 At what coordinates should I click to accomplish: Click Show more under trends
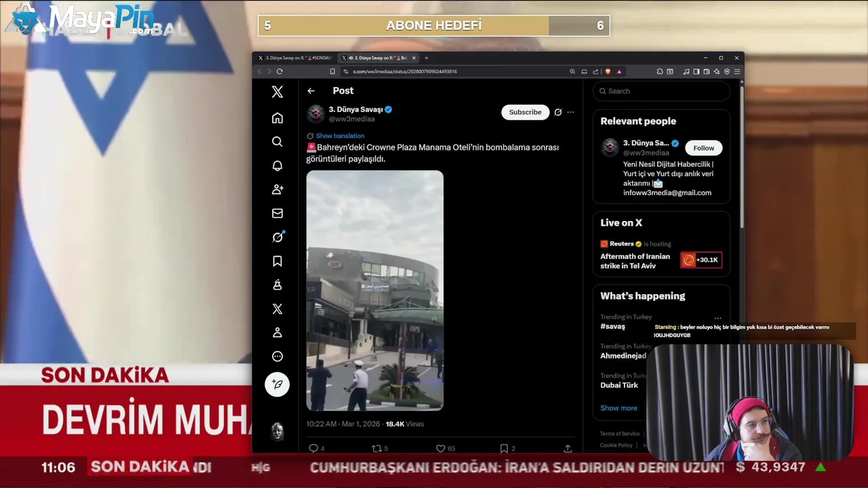(618, 408)
